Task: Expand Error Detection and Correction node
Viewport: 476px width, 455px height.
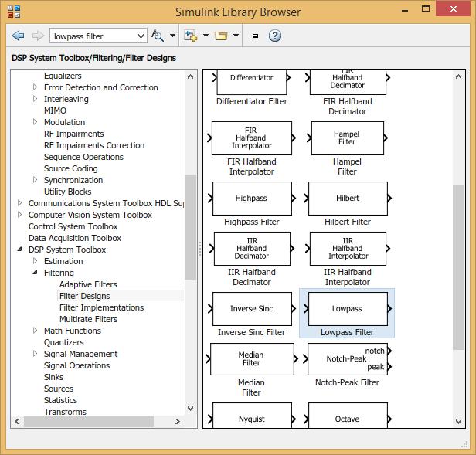Action: point(35,87)
